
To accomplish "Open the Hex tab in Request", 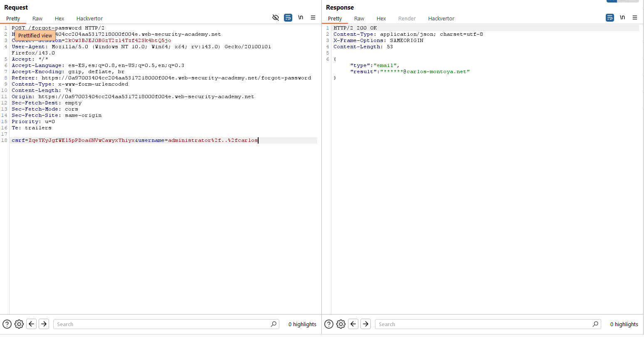I will pyautogui.click(x=59, y=18).
